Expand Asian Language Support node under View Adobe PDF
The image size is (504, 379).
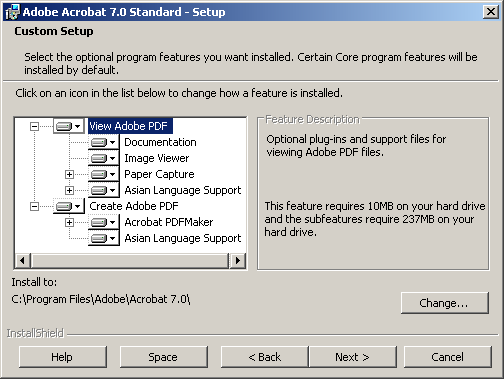click(x=69, y=190)
